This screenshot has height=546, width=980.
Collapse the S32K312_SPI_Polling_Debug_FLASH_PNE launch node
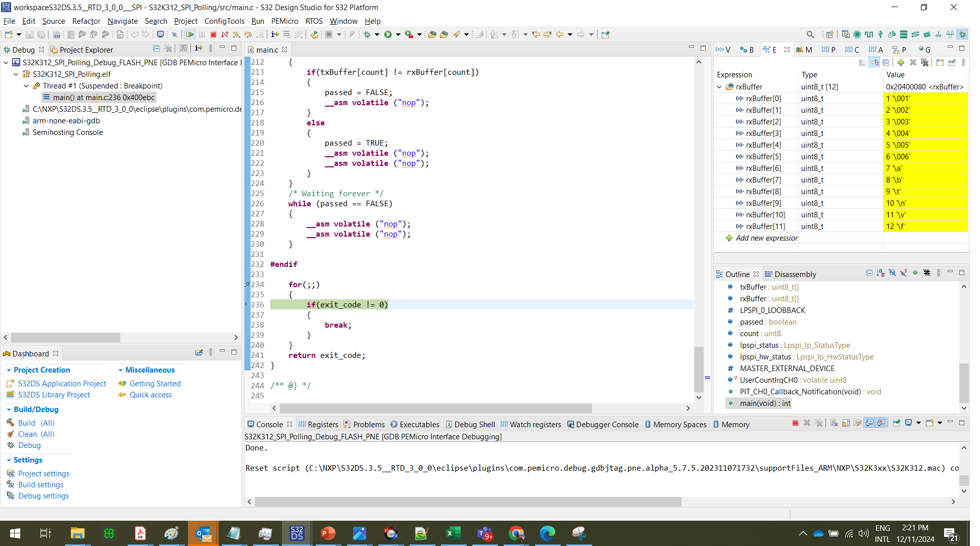pos(6,63)
